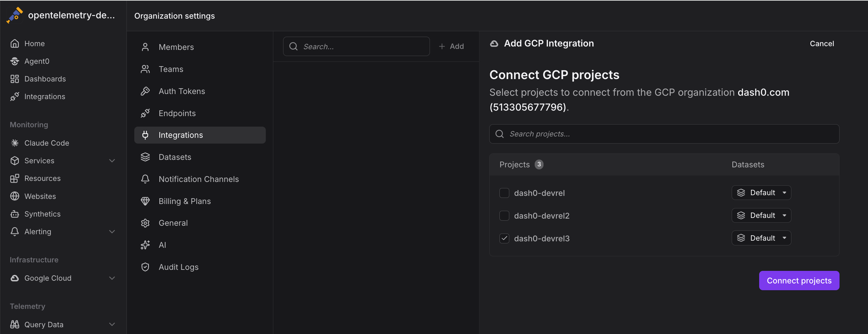Click the Claude Code starburst icon
The width and height of the screenshot is (868, 334).
coord(15,143)
